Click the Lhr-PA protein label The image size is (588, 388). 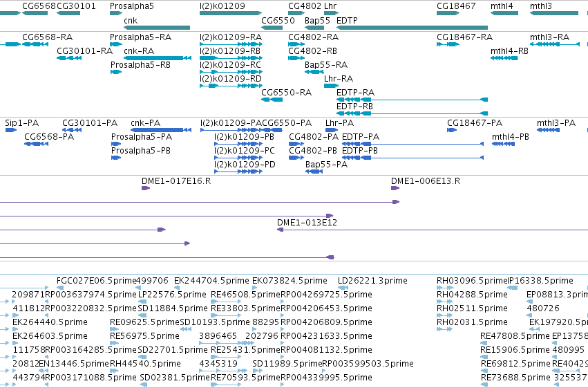(340, 123)
